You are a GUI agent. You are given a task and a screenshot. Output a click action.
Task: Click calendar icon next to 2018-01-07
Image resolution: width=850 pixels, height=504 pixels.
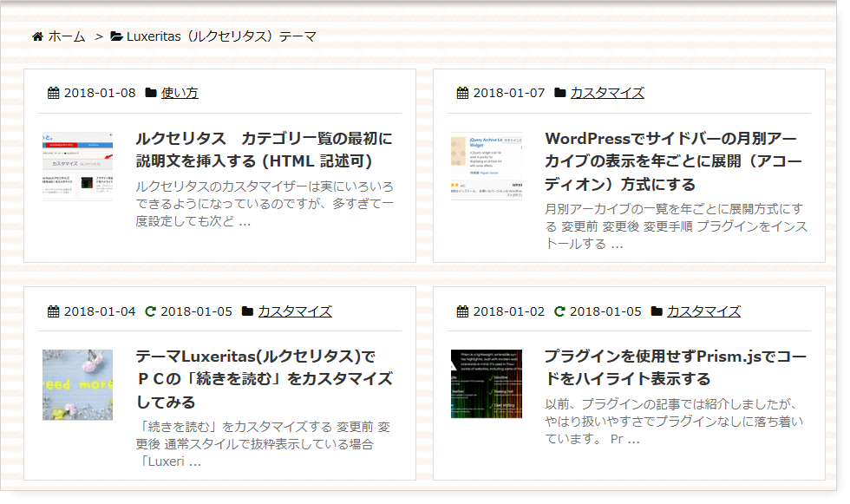pos(462,93)
